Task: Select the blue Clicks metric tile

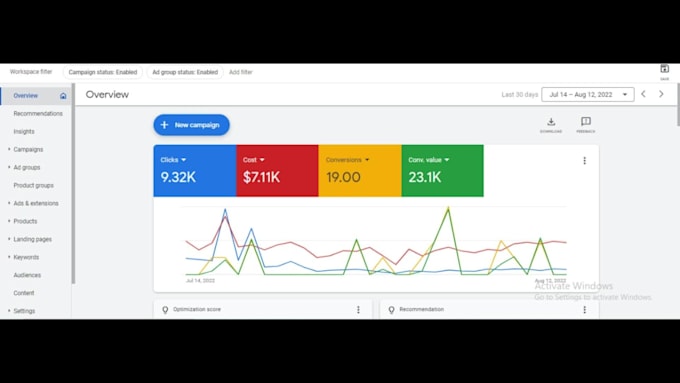Action: 195,170
